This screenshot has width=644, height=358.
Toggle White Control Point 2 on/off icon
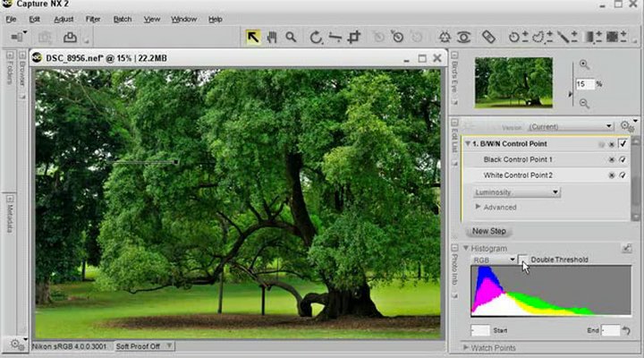coord(623,175)
